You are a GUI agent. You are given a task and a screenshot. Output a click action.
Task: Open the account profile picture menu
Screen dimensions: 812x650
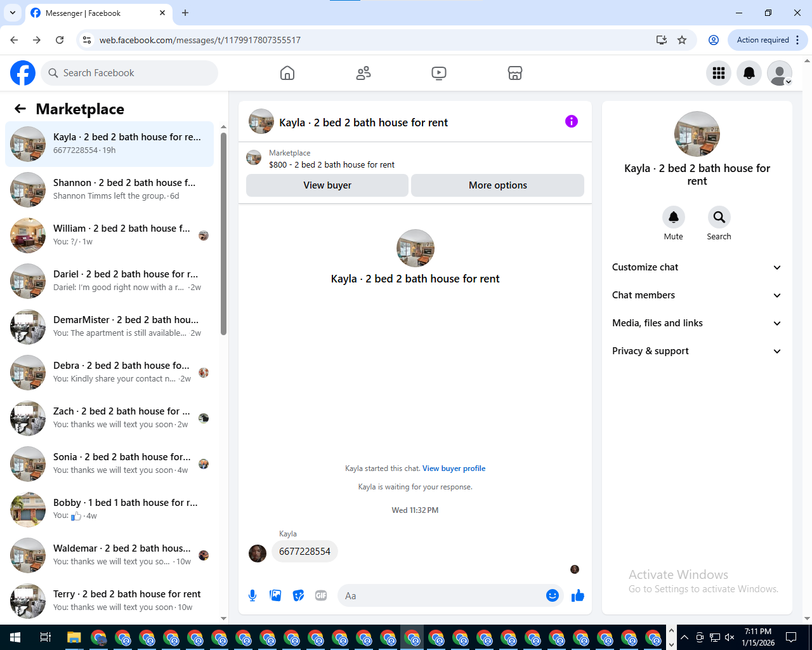pyautogui.click(x=780, y=73)
